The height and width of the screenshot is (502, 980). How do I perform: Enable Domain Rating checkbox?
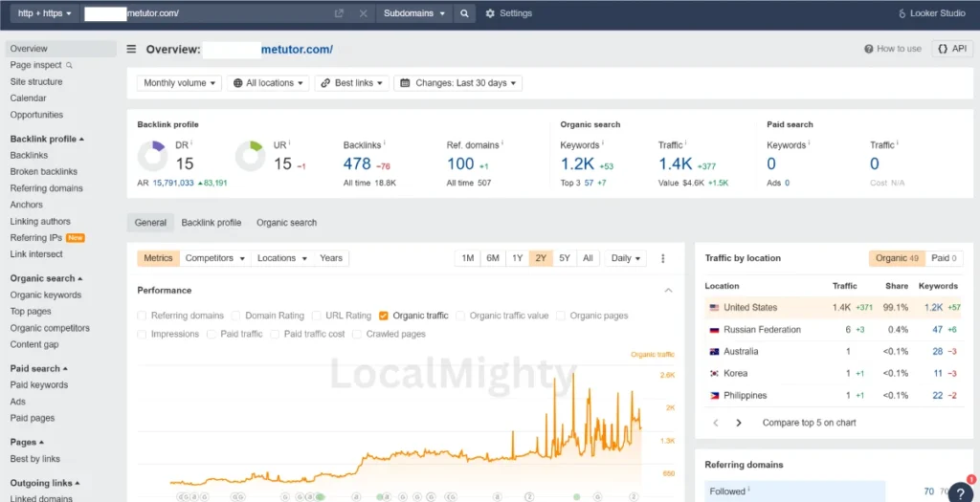pos(235,316)
